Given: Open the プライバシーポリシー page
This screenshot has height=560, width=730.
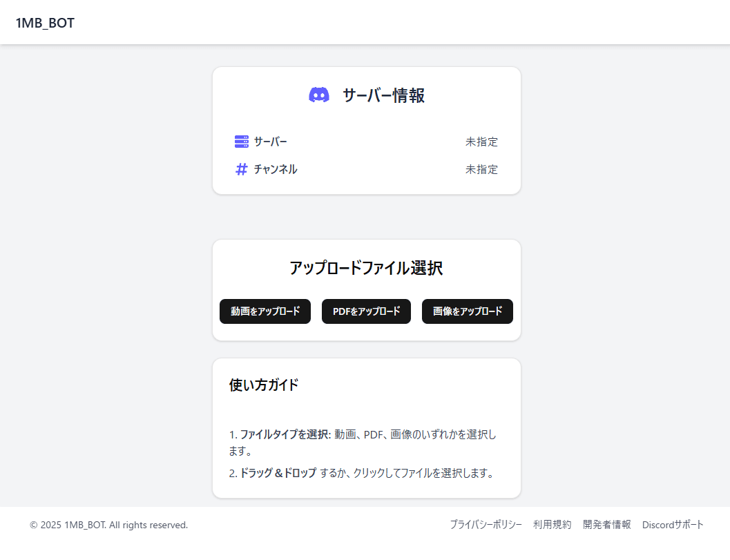Looking at the screenshot, I should 486,524.
